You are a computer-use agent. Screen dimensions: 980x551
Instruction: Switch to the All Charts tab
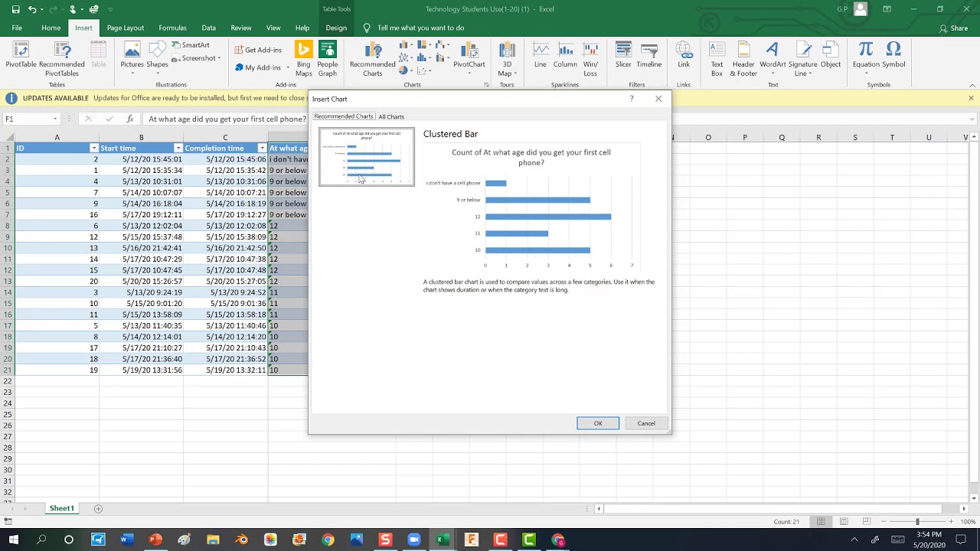(391, 117)
